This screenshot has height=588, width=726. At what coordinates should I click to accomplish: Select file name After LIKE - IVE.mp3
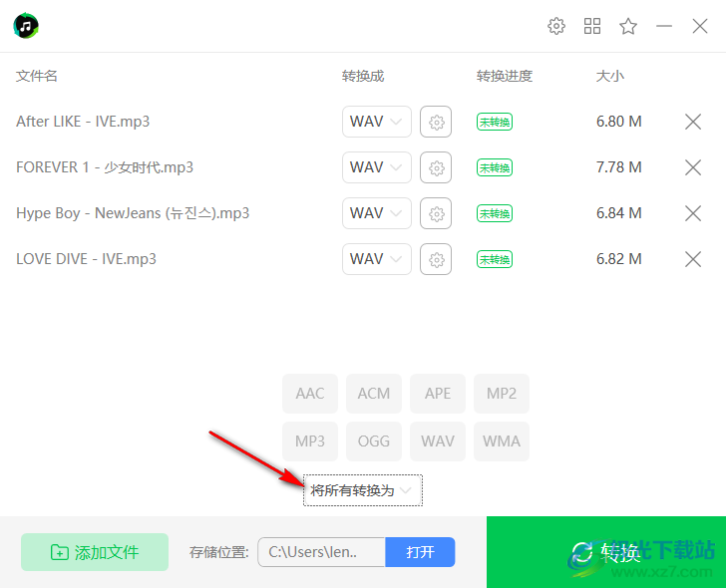coord(83,122)
